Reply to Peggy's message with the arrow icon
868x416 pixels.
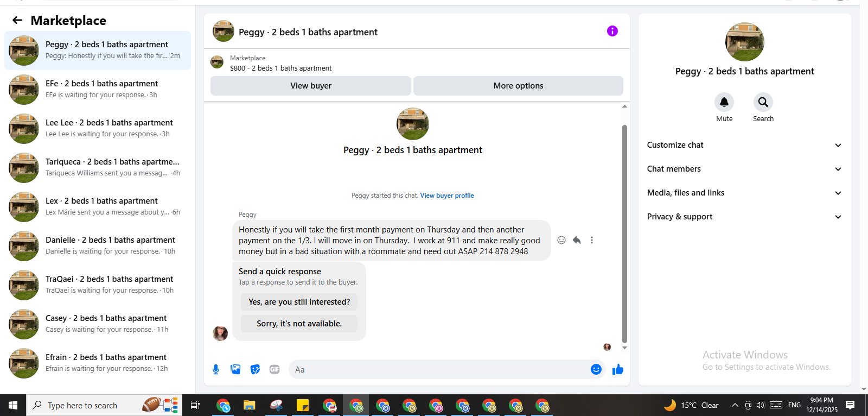(x=577, y=240)
